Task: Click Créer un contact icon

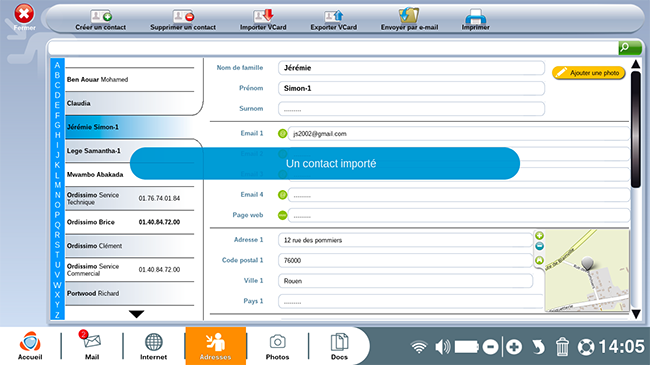Action: (x=101, y=16)
